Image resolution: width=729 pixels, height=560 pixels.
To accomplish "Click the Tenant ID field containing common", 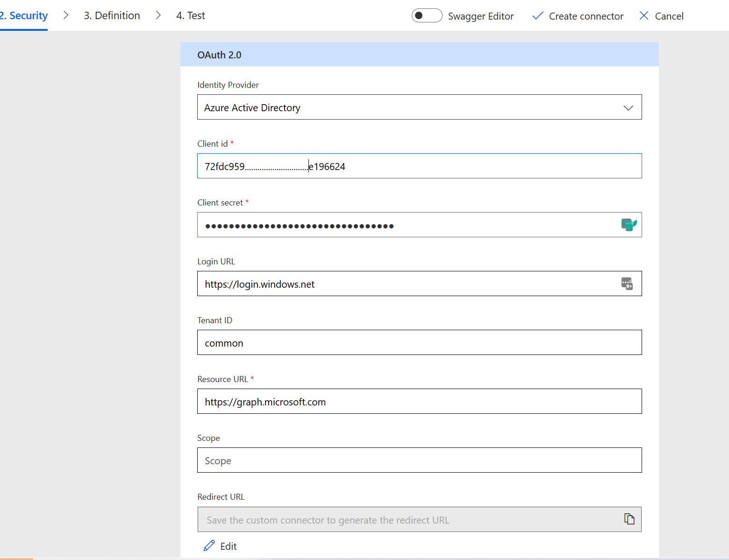I will click(419, 343).
